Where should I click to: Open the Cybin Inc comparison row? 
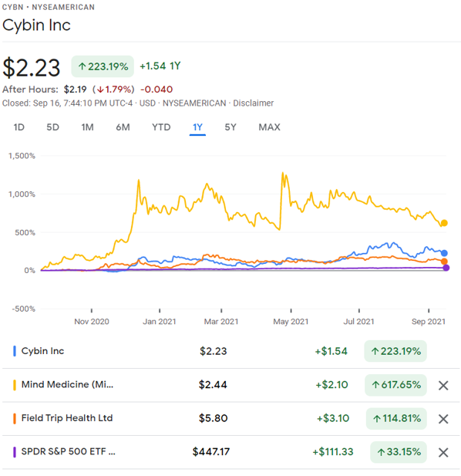click(230, 351)
